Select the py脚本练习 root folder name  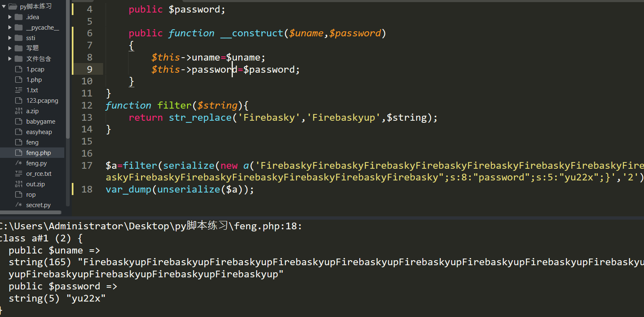point(36,7)
